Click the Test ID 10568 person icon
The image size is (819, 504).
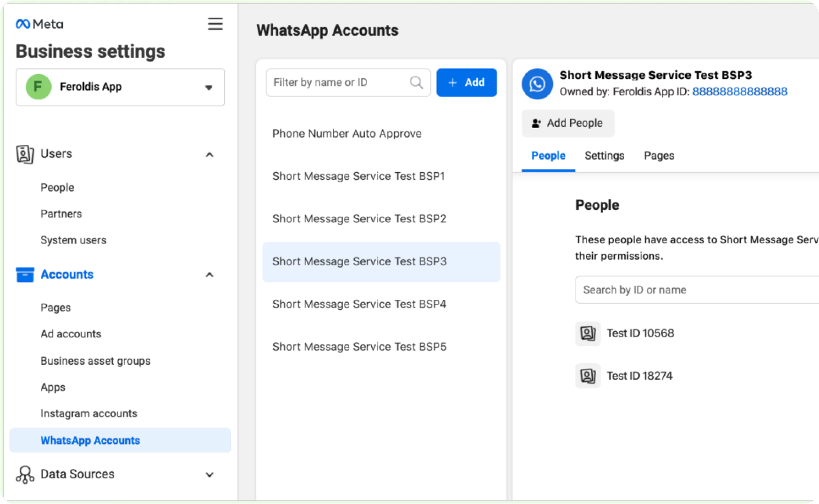click(588, 333)
